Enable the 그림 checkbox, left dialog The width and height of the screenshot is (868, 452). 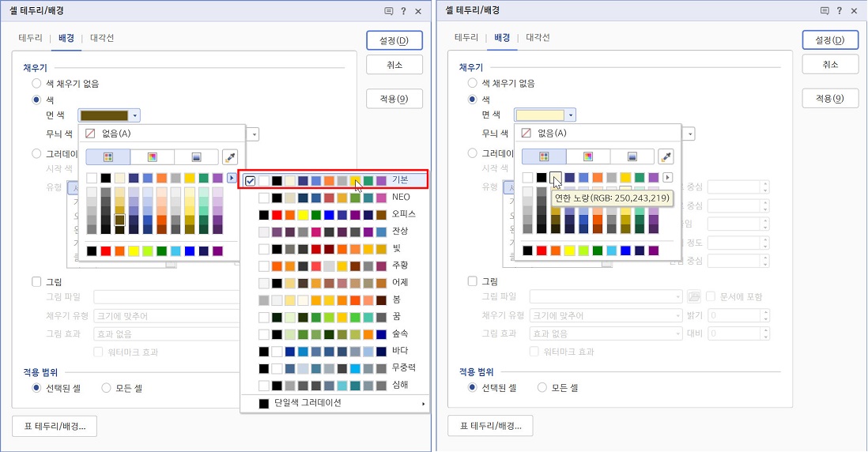point(36,281)
